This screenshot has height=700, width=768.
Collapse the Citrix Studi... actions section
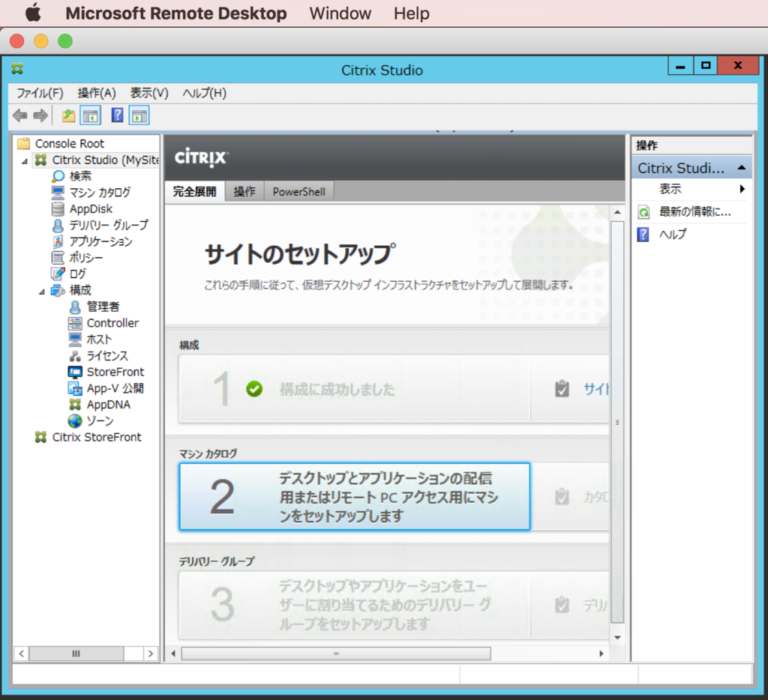[742, 168]
